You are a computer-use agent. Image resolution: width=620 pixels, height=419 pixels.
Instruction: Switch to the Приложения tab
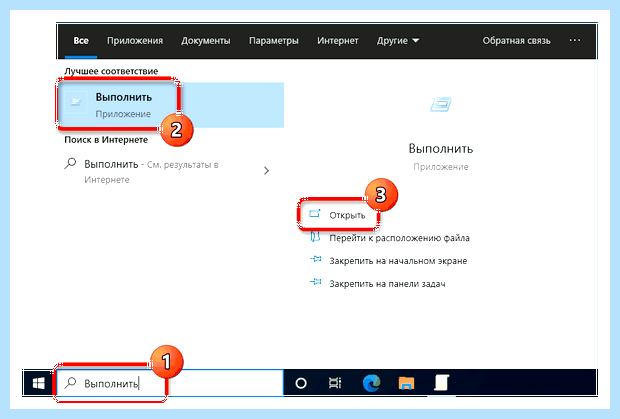point(135,41)
